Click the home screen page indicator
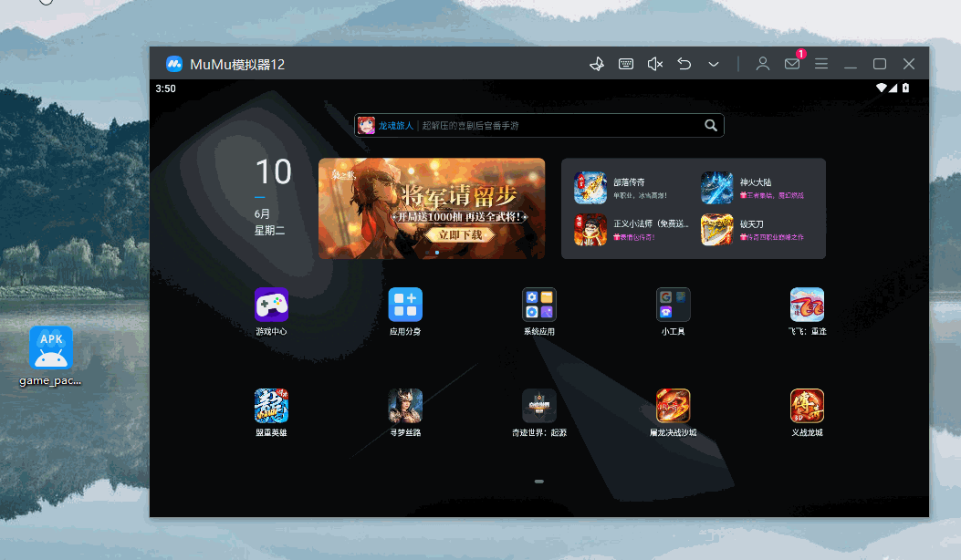The image size is (961, 560). (x=539, y=482)
